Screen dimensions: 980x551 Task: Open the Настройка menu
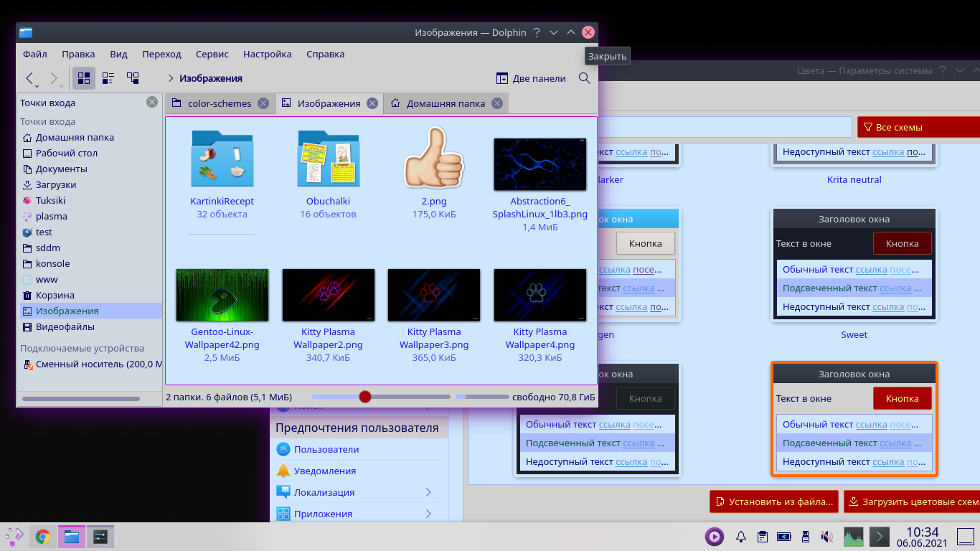point(267,54)
